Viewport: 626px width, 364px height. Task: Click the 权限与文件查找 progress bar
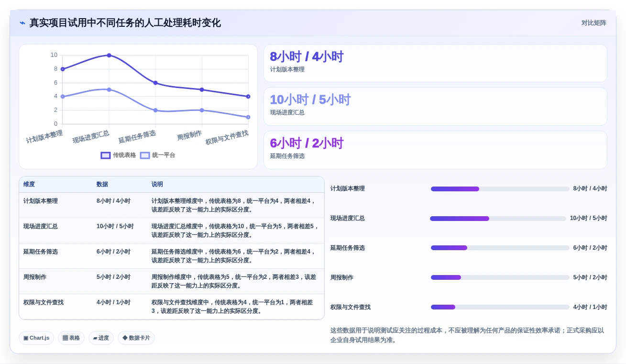pyautogui.click(x=500, y=308)
